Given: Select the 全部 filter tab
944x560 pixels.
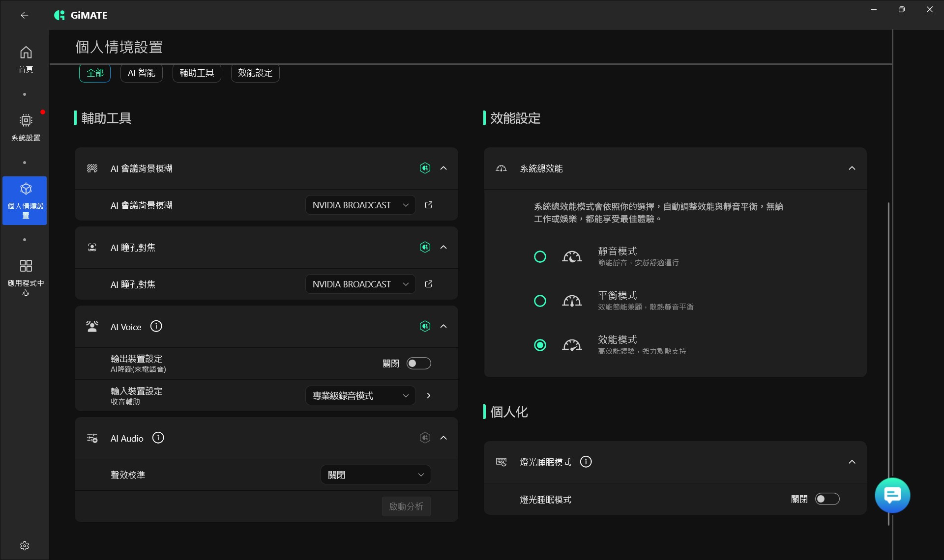Looking at the screenshot, I should (95, 73).
